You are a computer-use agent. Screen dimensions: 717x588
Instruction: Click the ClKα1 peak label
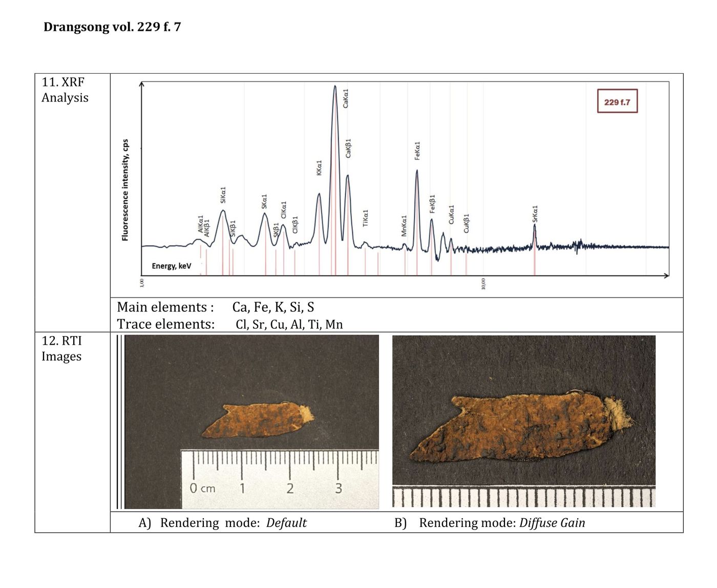pos(284,210)
